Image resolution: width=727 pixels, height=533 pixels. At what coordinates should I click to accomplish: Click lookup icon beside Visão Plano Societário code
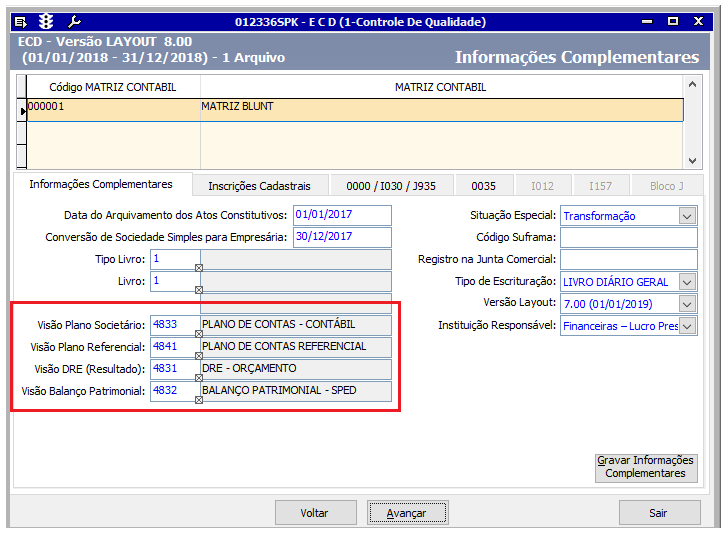(x=199, y=334)
